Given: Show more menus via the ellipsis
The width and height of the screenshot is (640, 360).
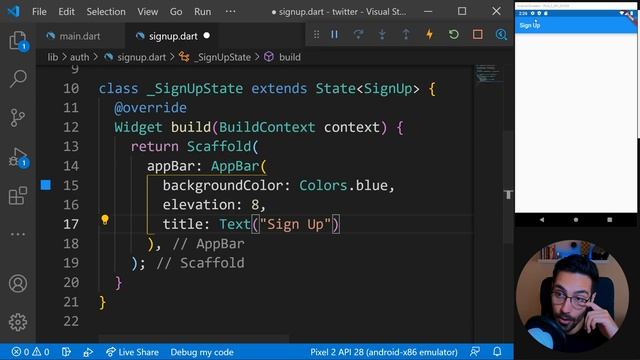Looking at the screenshot, I should pyautogui.click(x=231, y=11).
